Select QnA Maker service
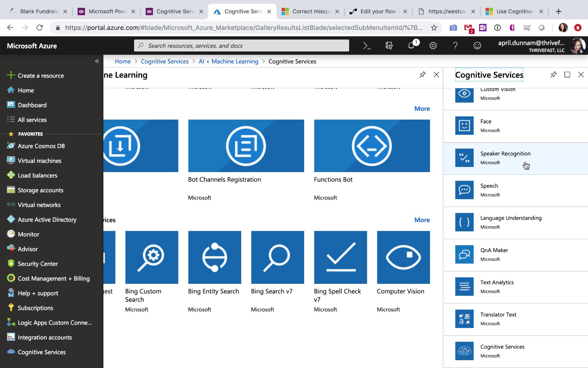 [x=516, y=255]
